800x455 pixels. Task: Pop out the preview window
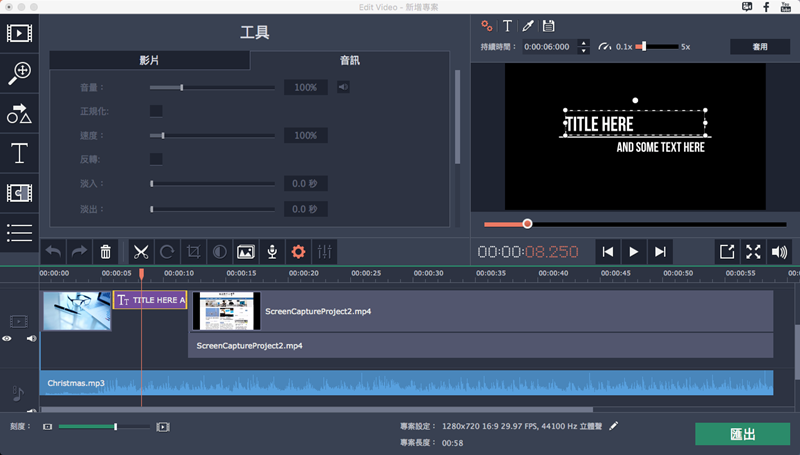coord(727,252)
